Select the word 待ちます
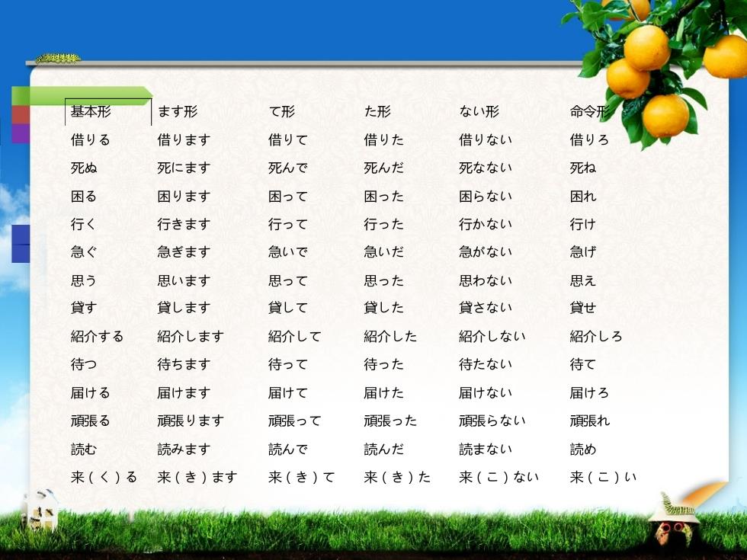The image size is (747, 560). pos(184,365)
